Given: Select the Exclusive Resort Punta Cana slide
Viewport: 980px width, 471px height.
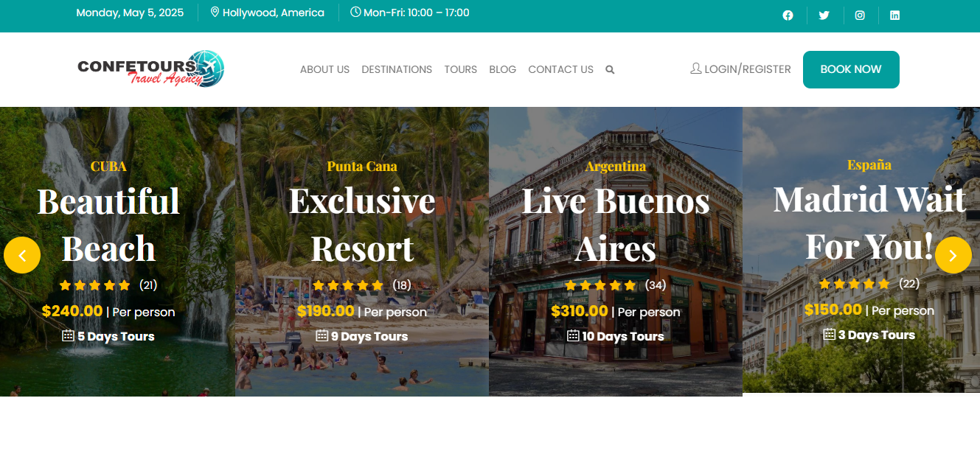Looking at the screenshot, I should [361, 224].
